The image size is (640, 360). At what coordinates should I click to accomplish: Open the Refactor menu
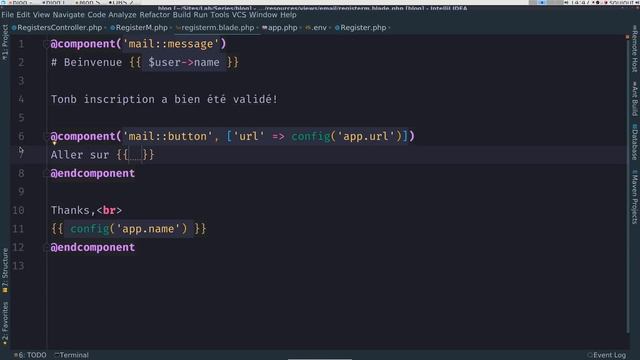pos(154,15)
